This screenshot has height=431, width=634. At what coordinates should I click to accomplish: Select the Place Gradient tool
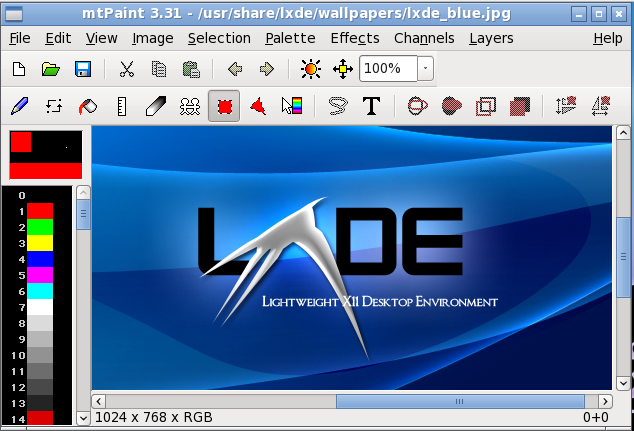[x=292, y=106]
